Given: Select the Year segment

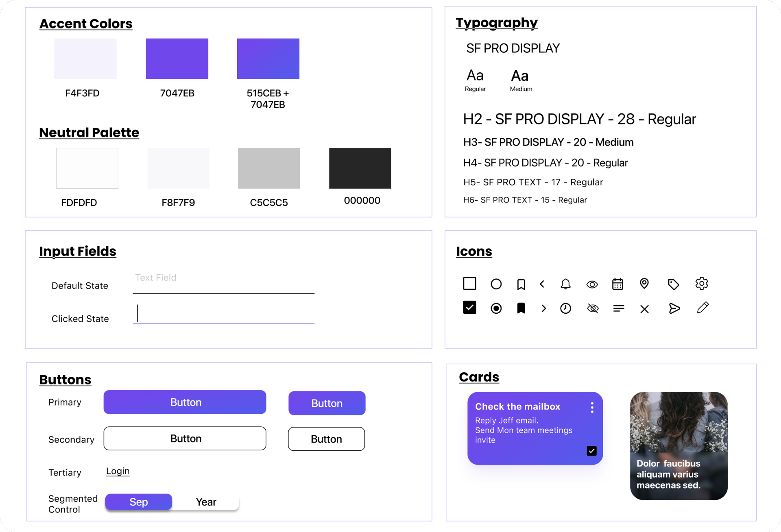Looking at the screenshot, I should (x=206, y=502).
